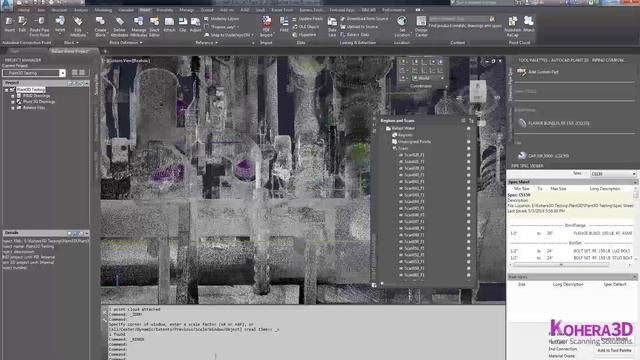Expand P&ID Drawings tree node
This screenshot has height=360, width=640.
tap(13, 96)
